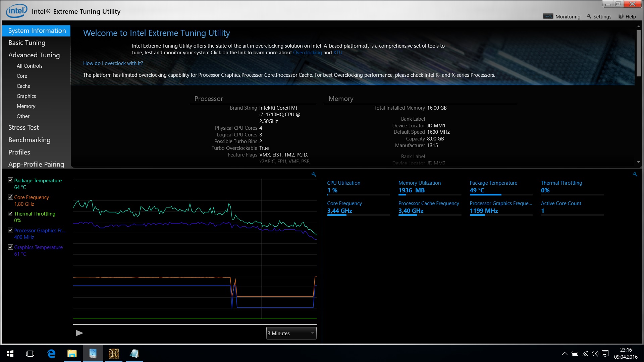Open Settings from top bar
Image resolution: width=644 pixels, height=362 pixels.
[x=599, y=16]
